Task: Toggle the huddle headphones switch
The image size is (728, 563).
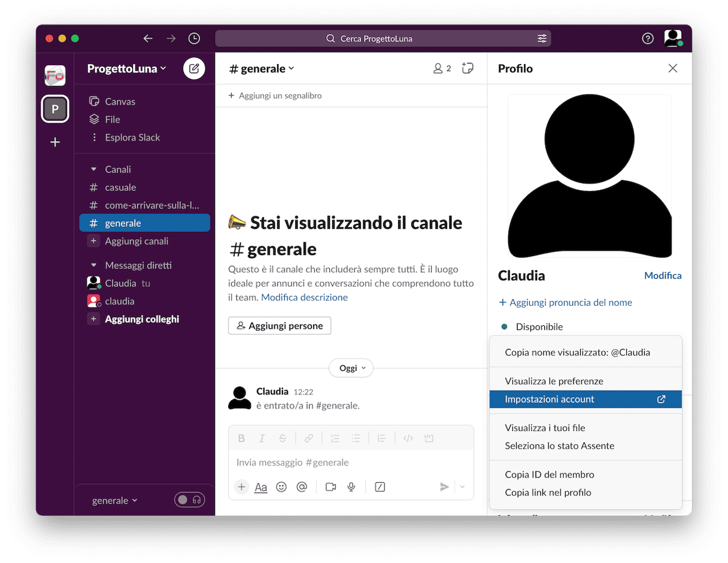Action: point(189,500)
